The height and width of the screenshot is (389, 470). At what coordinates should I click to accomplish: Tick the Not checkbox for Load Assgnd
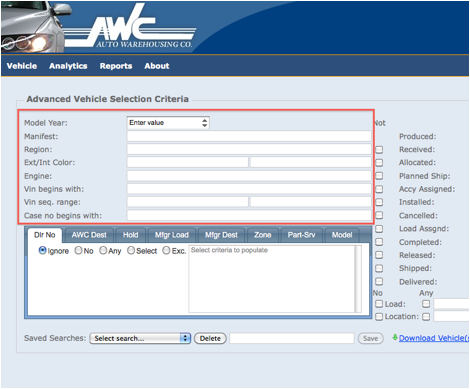379,229
